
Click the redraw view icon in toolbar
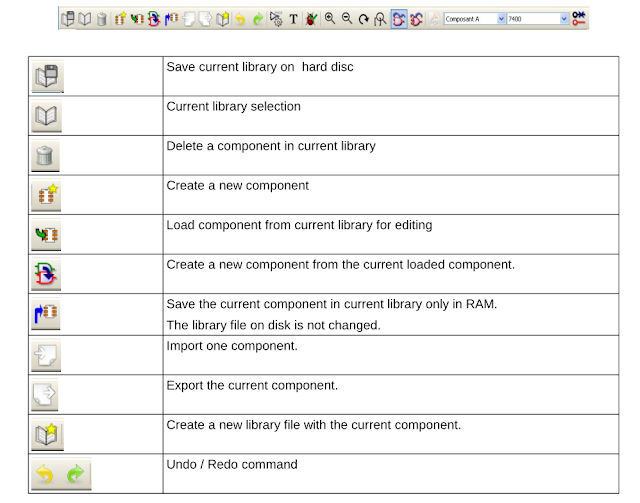(363, 19)
